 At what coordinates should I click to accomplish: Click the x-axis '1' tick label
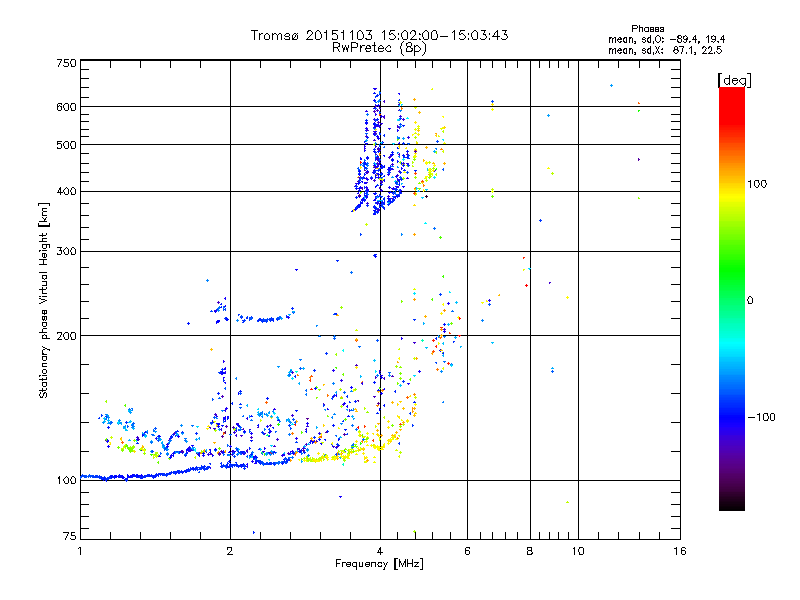point(80,551)
